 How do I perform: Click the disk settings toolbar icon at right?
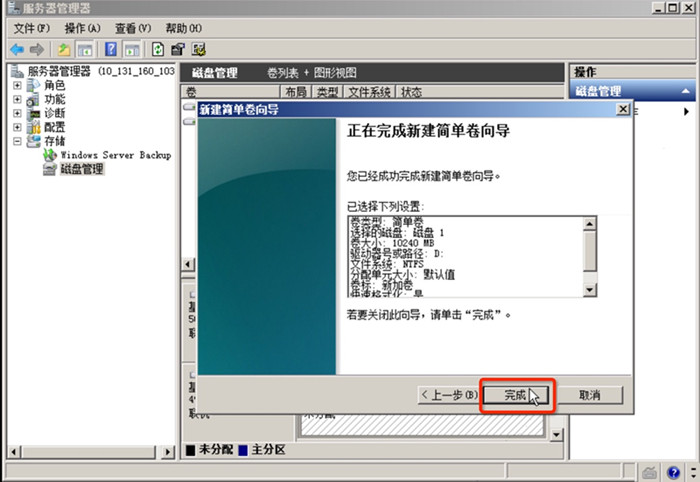tap(199, 49)
